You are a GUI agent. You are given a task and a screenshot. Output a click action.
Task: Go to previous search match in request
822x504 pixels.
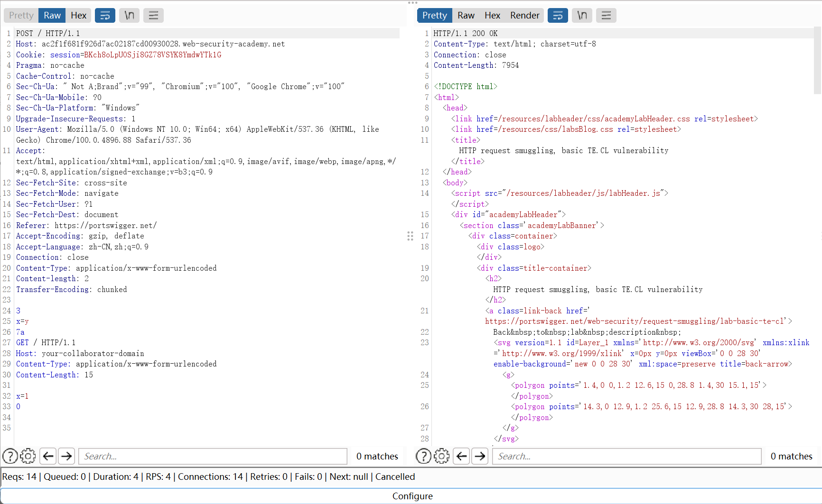(48, 456)
